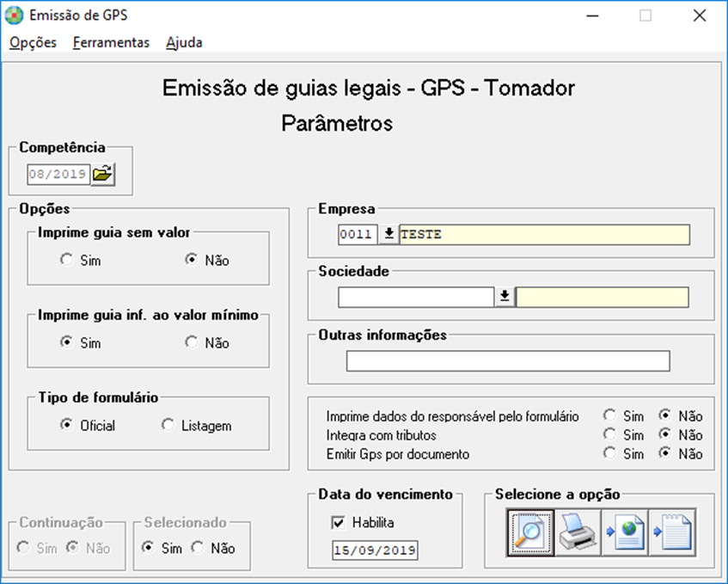
Task: Click the Competência date field 08/2019
Action: (58, 175)
